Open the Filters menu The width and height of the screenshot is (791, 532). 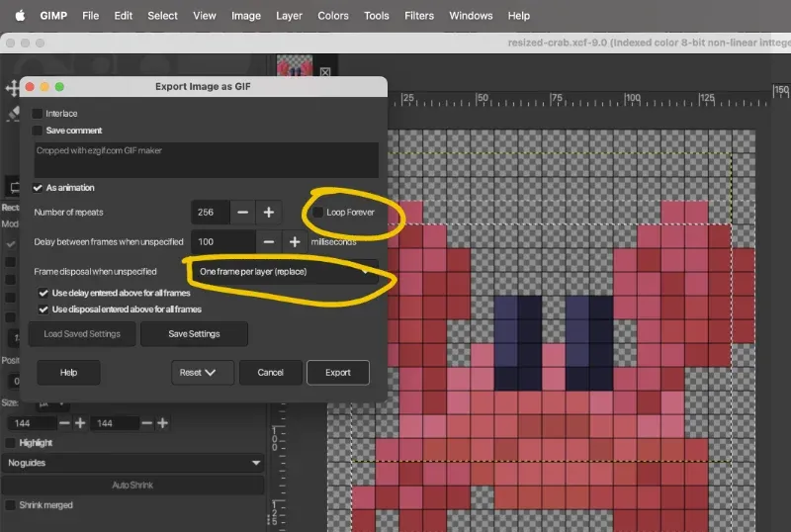coord(419,16)
